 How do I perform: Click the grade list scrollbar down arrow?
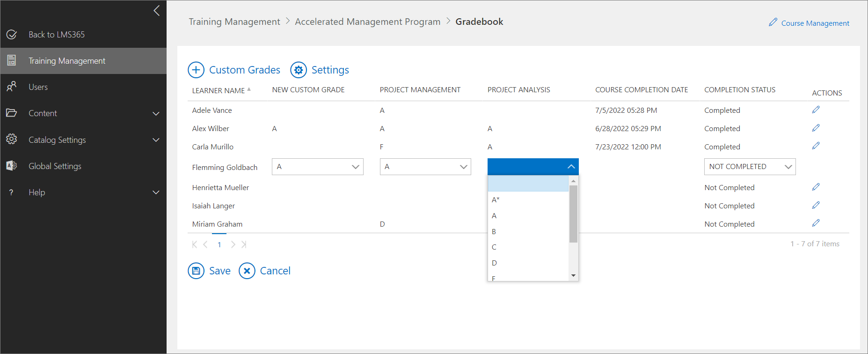tap(573, 276)
